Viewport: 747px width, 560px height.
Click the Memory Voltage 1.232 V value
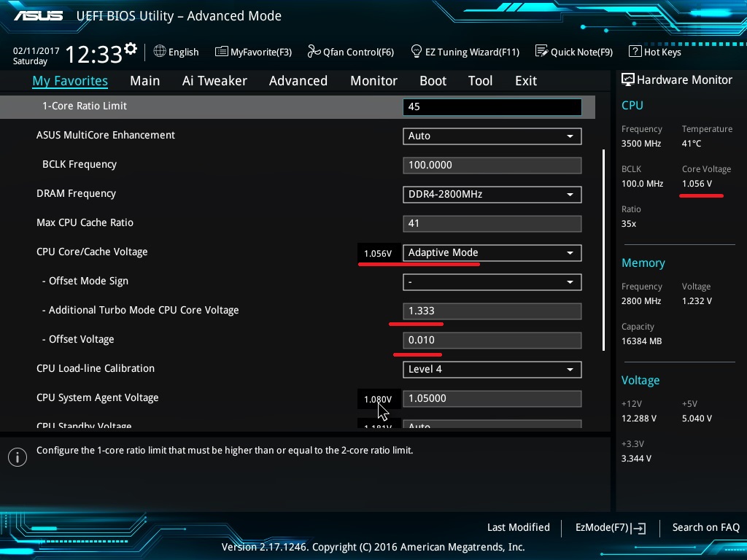tap(697, 301)
